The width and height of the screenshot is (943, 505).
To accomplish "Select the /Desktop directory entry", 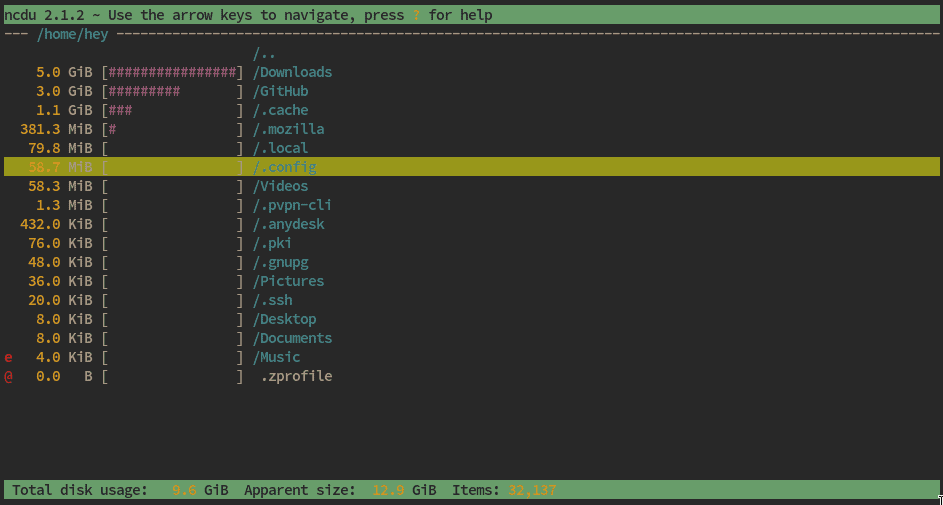I will pyautogui.click(x=284, y=319).
